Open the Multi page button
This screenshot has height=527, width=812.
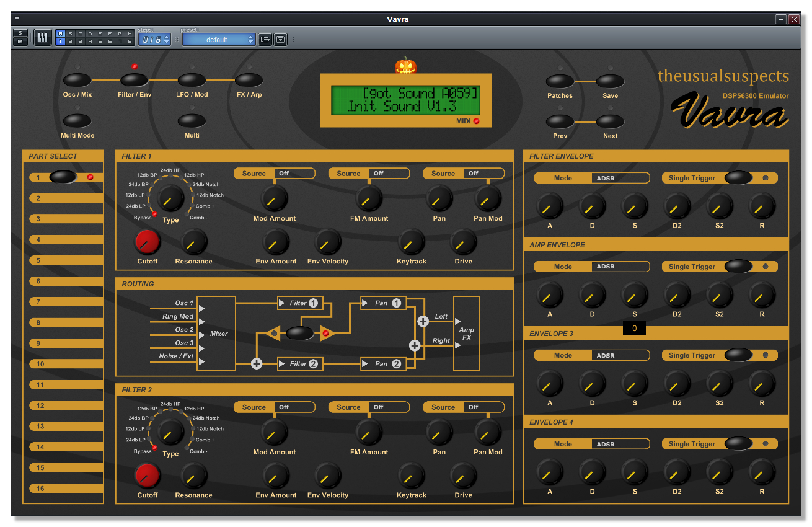(x=192, y=121)
